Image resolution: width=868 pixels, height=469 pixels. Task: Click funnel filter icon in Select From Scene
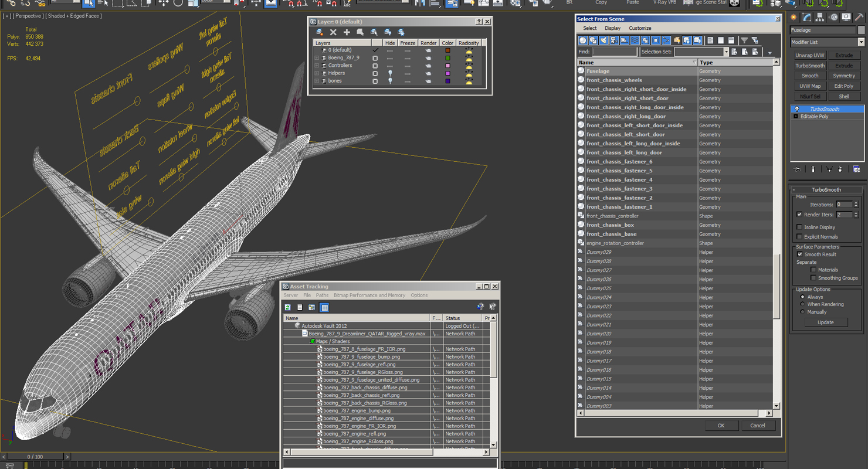coord(744,40)
